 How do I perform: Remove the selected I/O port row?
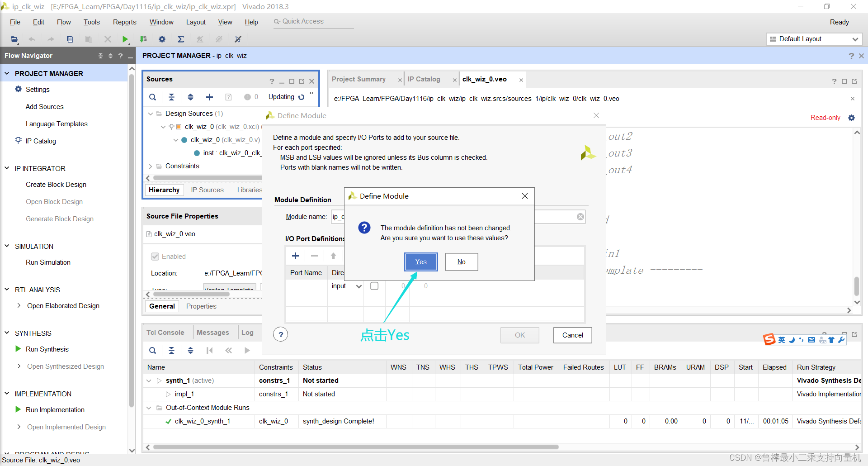coord(314,256)
